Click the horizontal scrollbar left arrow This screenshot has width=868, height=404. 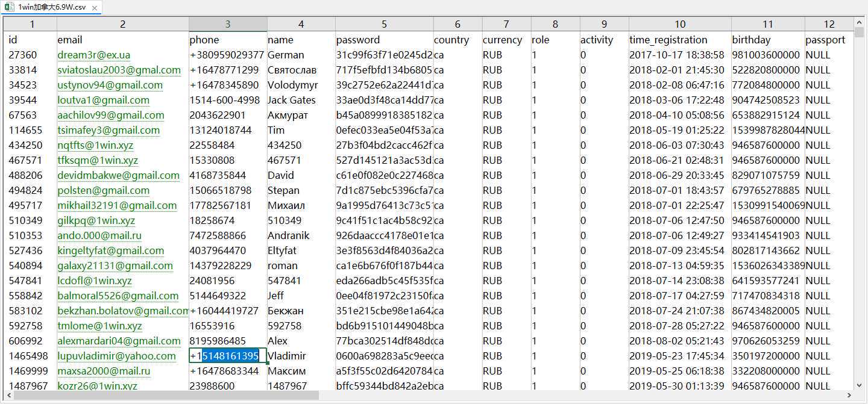click(x=8, y=396)
